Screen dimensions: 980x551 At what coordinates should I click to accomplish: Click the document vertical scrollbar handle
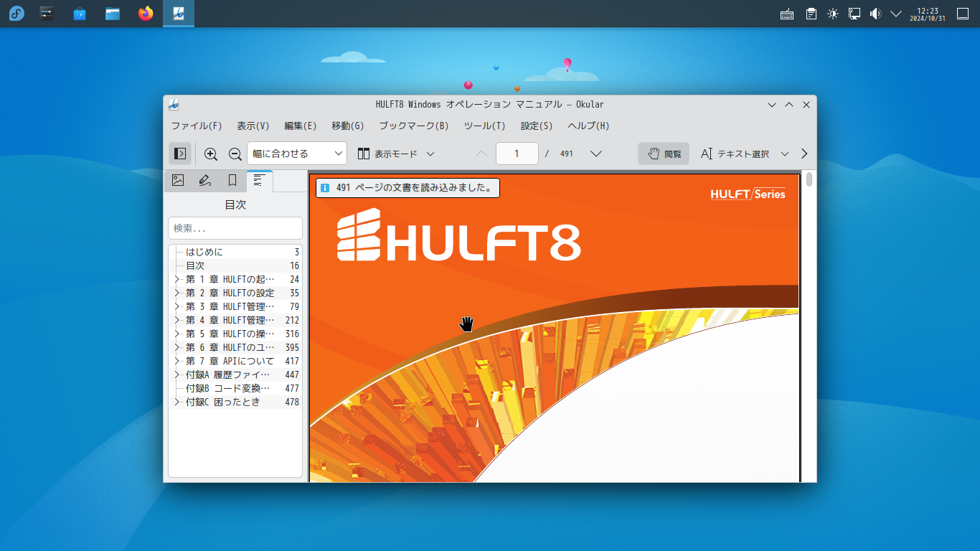pos(809,179)
